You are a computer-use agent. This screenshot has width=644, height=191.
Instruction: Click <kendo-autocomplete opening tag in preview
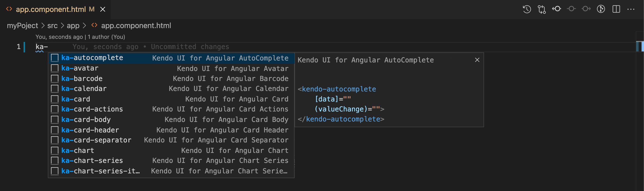[337, 89]
